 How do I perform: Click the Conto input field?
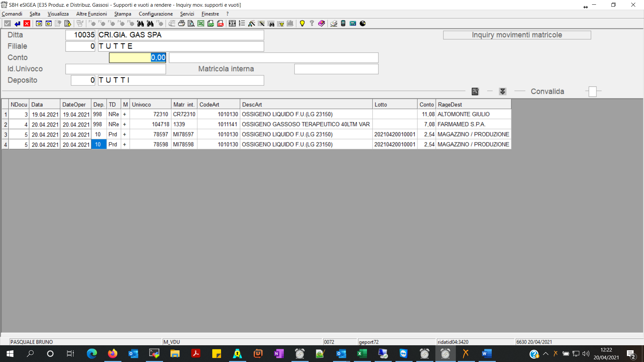[138, 58]
